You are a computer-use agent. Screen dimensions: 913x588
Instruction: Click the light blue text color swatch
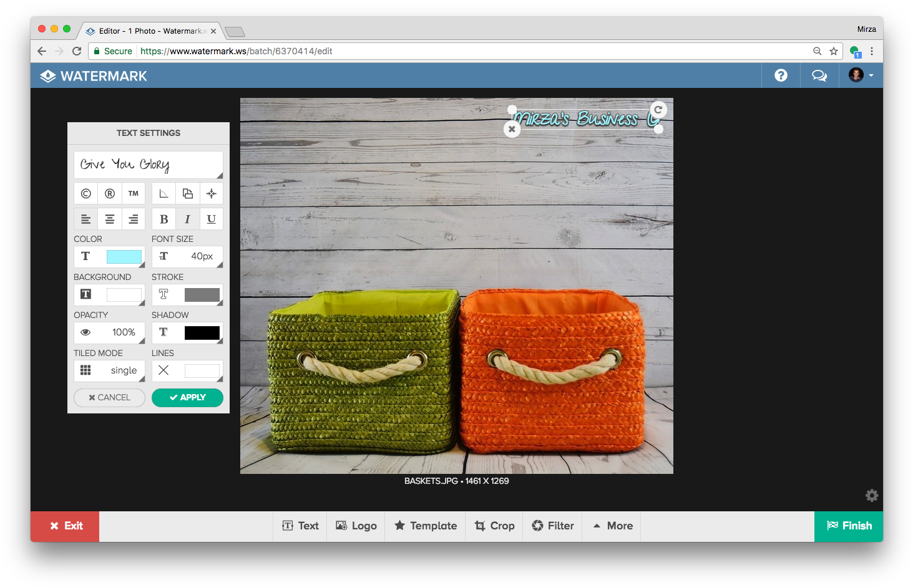124,256
